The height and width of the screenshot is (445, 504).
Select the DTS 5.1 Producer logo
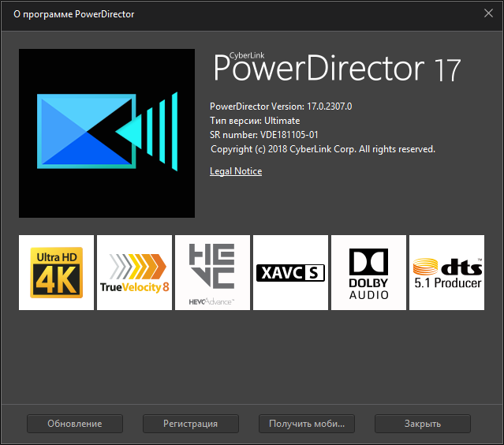tap(447, 272)
